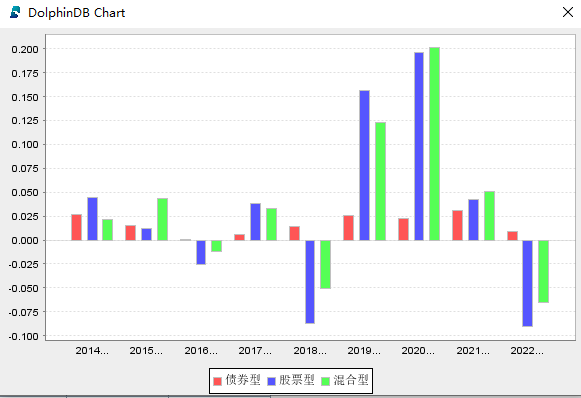Click the green 2015 bar
Image resolution: width=581 pixels, height=398 pixels.
coord(162,219)
